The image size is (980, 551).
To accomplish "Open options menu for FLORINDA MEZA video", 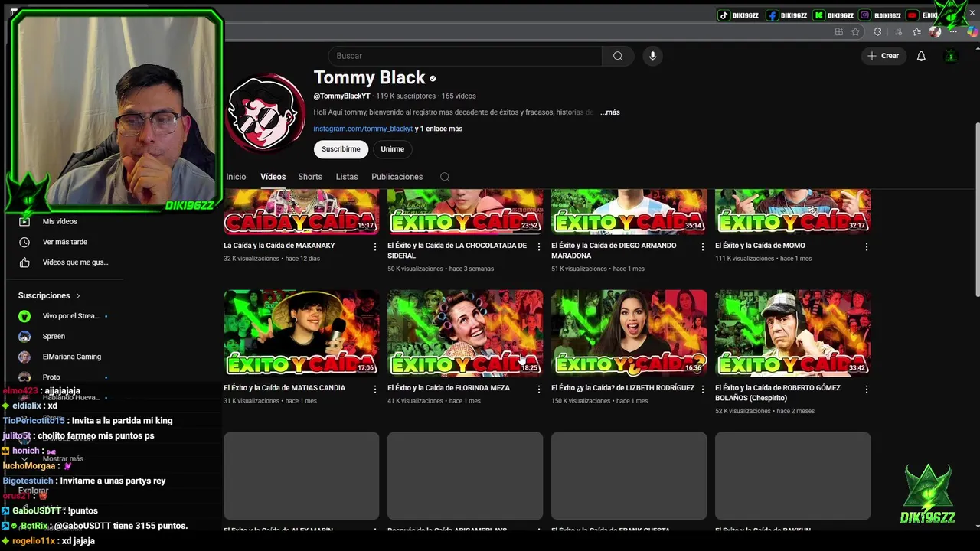I will (538, 390).
